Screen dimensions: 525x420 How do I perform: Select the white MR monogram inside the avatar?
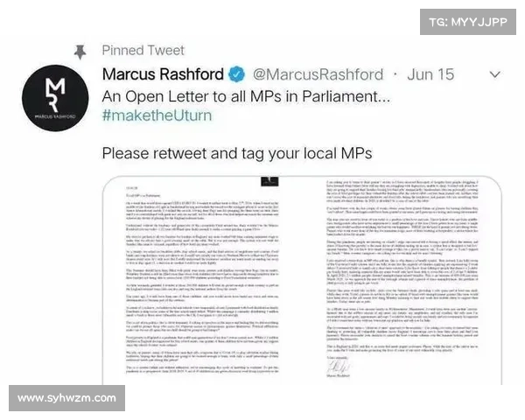coord(55,94)
